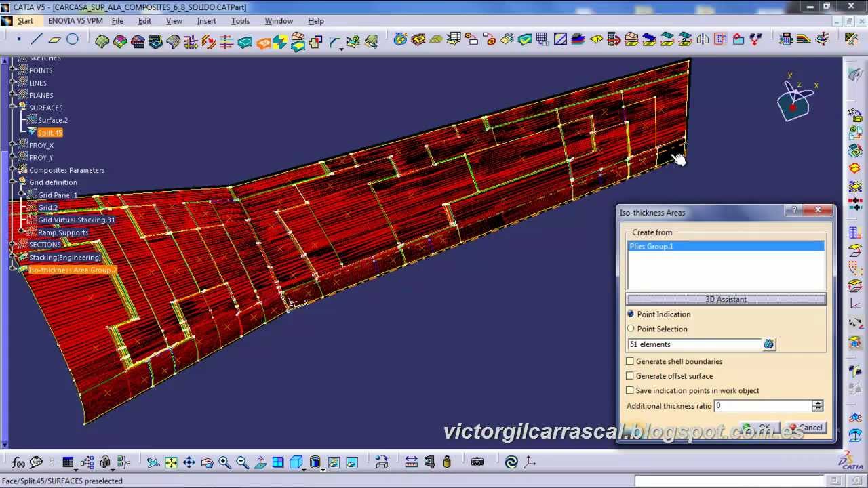This screenshot has width=868, height=488.
Task: Open the Start menu
Action: click(x=25, y=21)
